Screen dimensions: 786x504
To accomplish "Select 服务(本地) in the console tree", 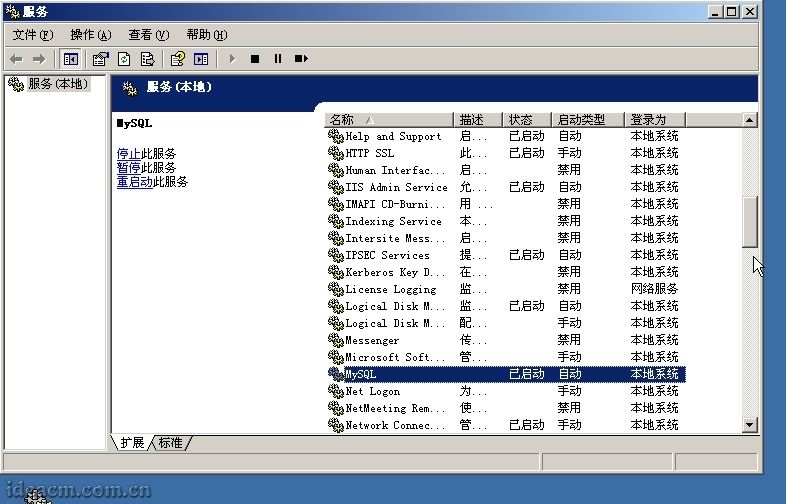I will coord(56,85).
